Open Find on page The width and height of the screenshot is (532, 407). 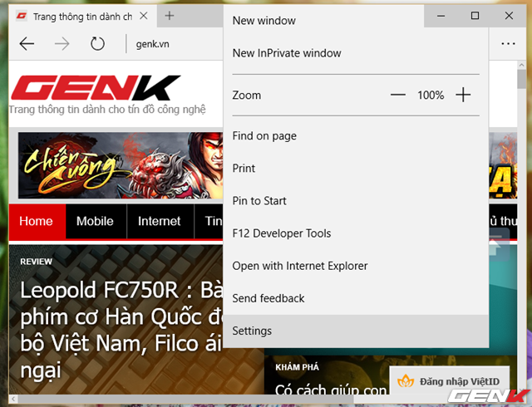(356, 136)
